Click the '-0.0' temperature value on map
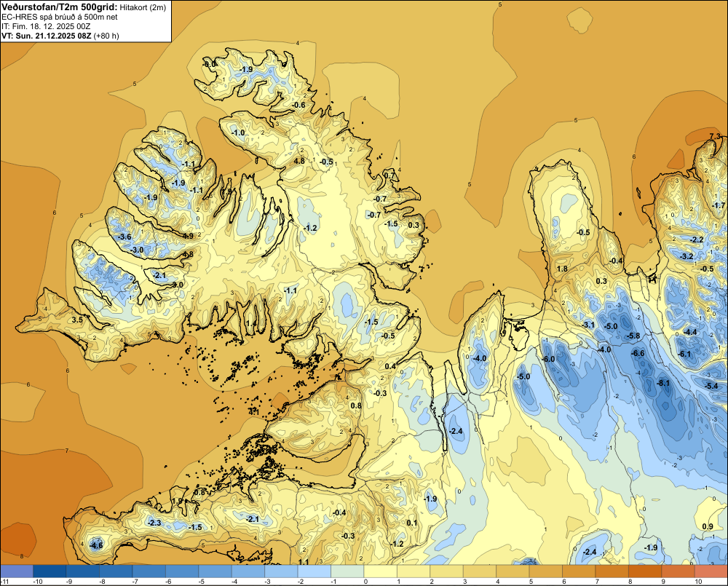The width and height of the screenshot is (728, 586). coord(210,63)
